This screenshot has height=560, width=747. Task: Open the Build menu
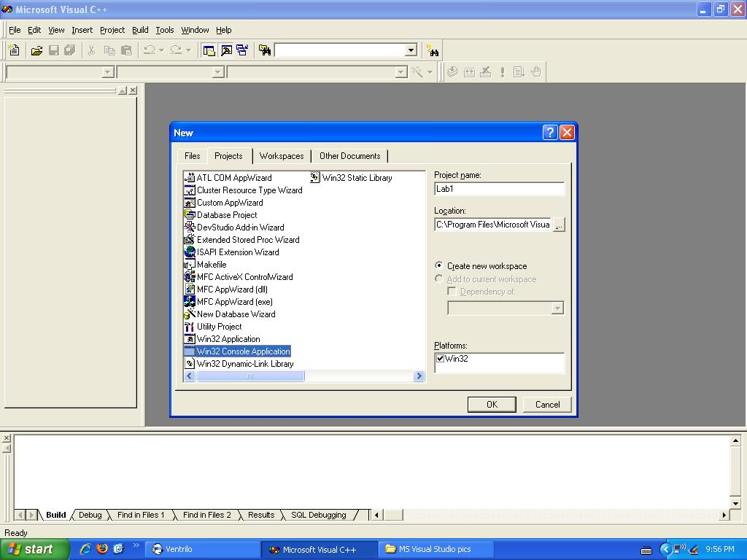140,30
